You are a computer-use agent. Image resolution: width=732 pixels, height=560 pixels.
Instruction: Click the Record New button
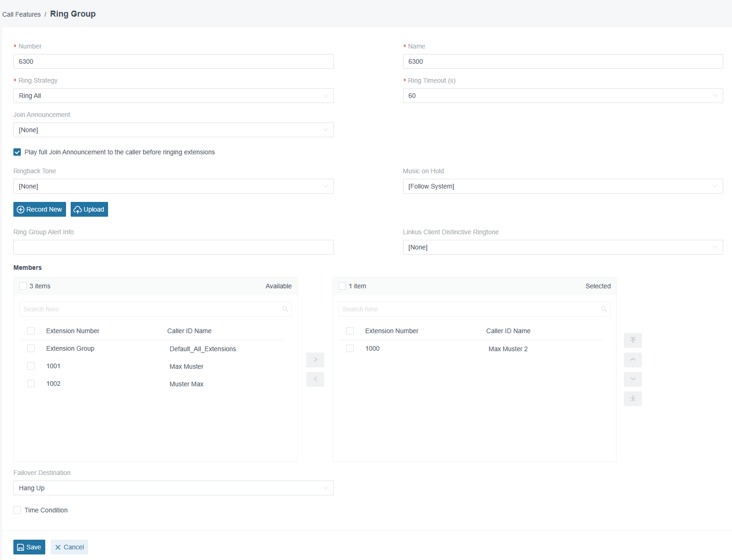point(40,209)
